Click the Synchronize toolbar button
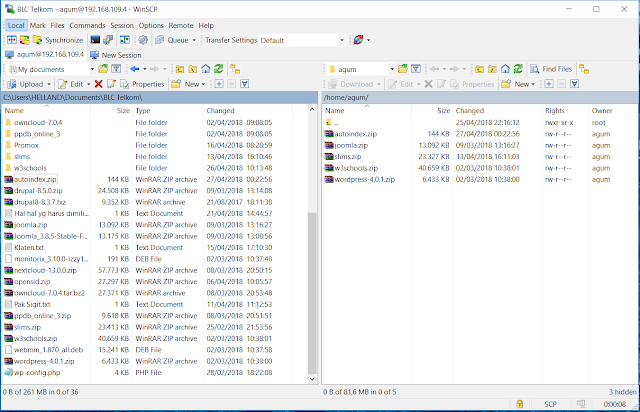The height and width of the screenshot is (412, 640). (x=58, y=40)
